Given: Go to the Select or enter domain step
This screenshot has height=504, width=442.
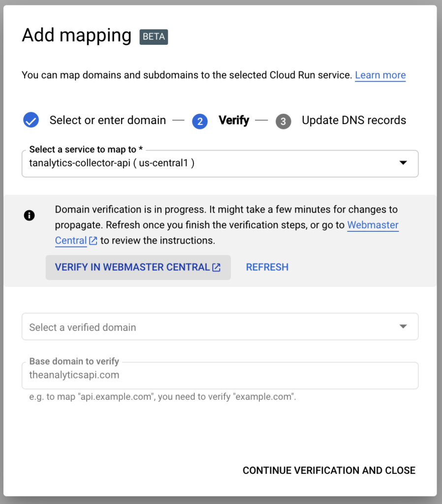Looking at the screenshot, I should (x=107, y=121).
